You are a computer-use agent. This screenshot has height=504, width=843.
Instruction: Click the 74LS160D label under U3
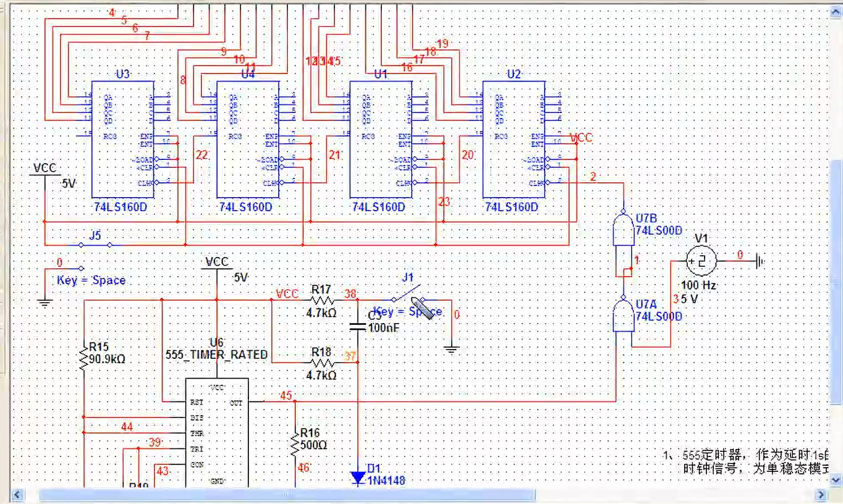click(x=122, y=207)
